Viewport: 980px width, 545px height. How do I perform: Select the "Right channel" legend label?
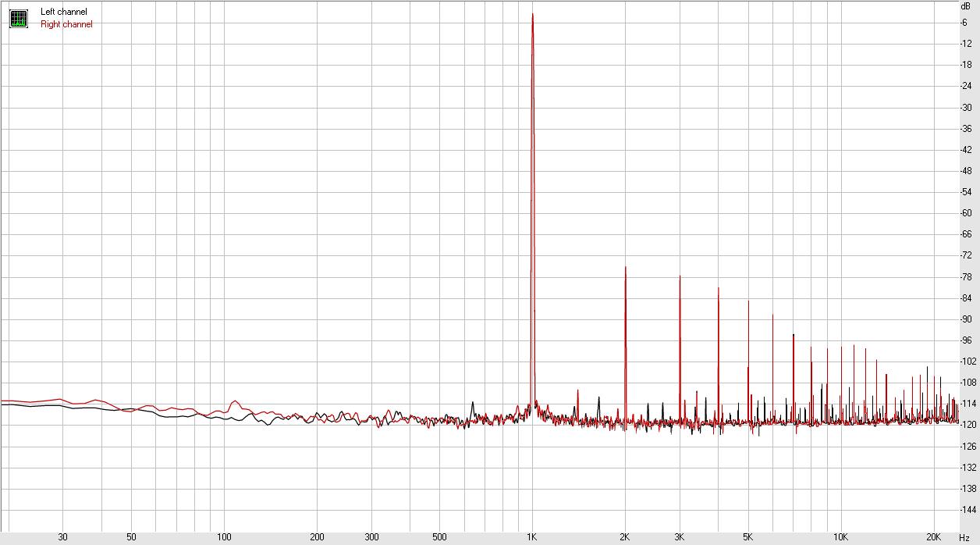pos(66,24)
